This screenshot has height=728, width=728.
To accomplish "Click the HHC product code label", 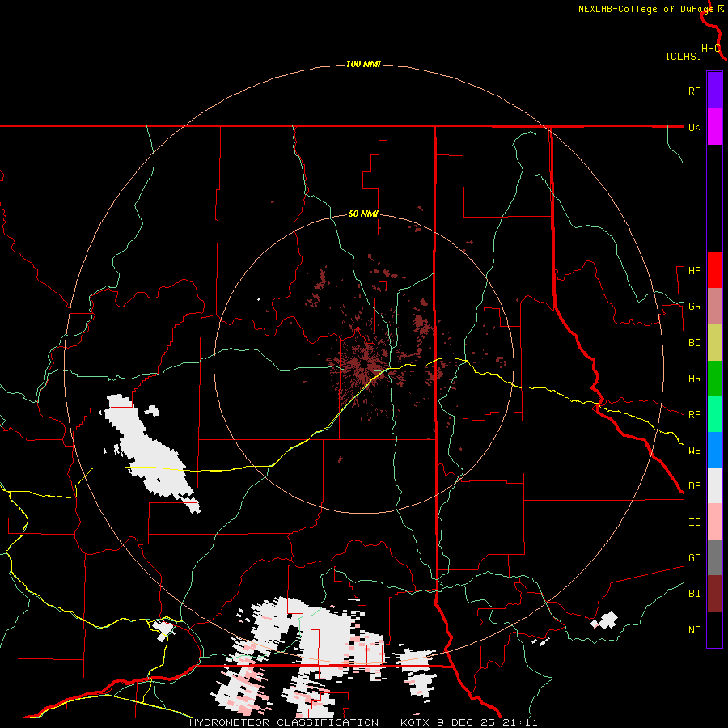I will point(711,49).
